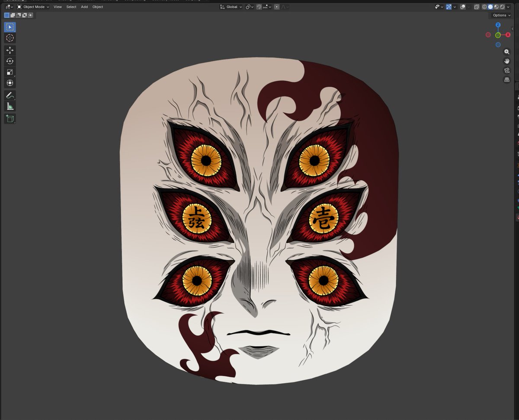Open the gizmo options dropdown arrow
Screen dimensions: 519x420
tap(455, 7)
